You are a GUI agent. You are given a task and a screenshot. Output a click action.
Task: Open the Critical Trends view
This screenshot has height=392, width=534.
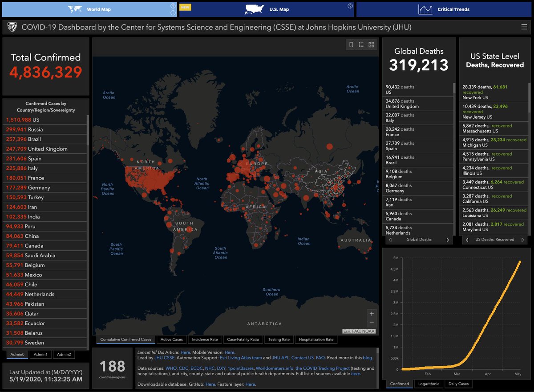(444, 9)
